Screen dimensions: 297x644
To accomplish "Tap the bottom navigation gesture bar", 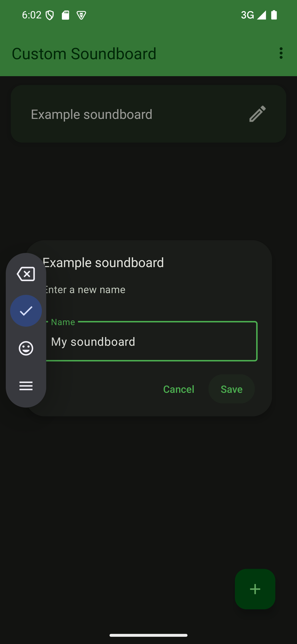I will pos(148,635).
